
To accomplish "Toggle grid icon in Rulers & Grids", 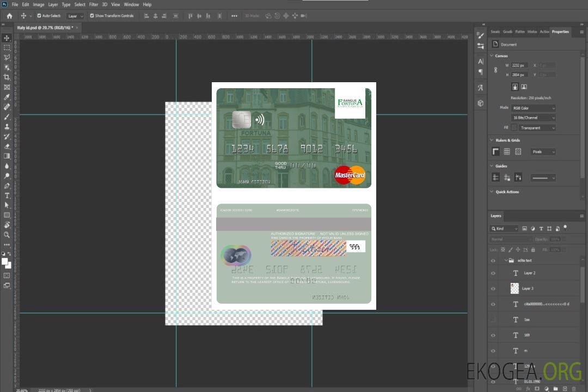I will (x=507, y=151).
